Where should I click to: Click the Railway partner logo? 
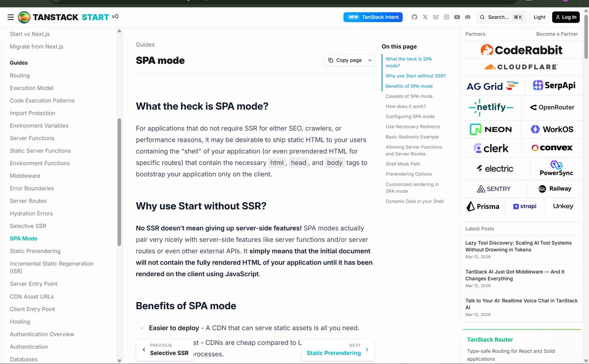click(555, 189)
